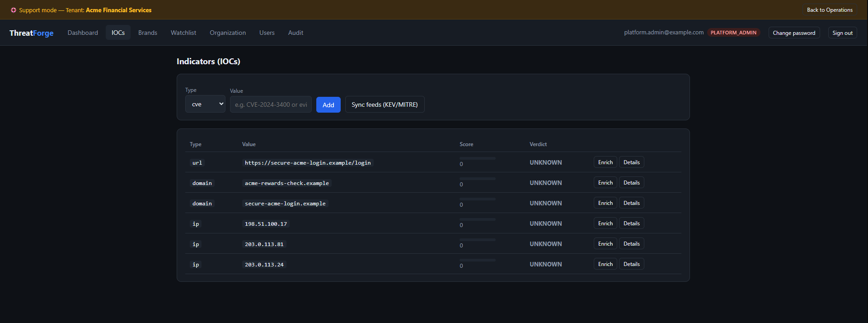Open the Watchlist tab

(183, 33)
